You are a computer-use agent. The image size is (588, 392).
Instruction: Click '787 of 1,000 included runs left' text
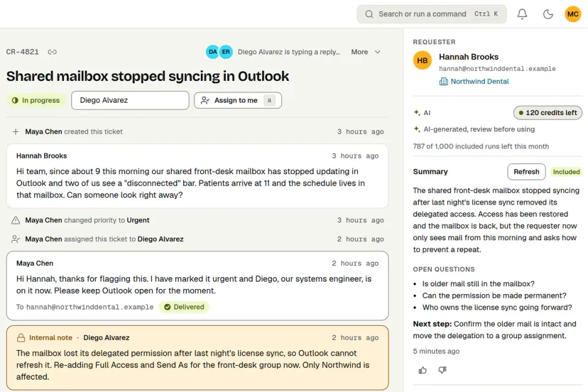click(x=481, y=146)
